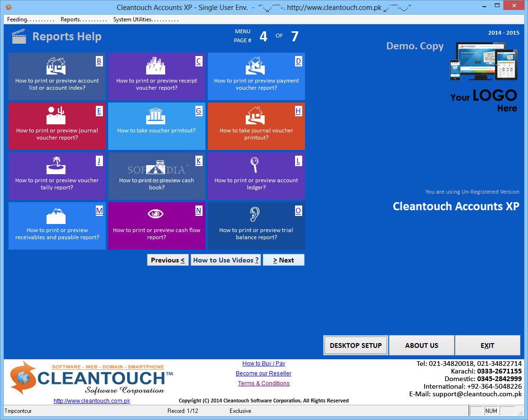
Task: Go to the Previous menu page
Action: click(167, 260)
